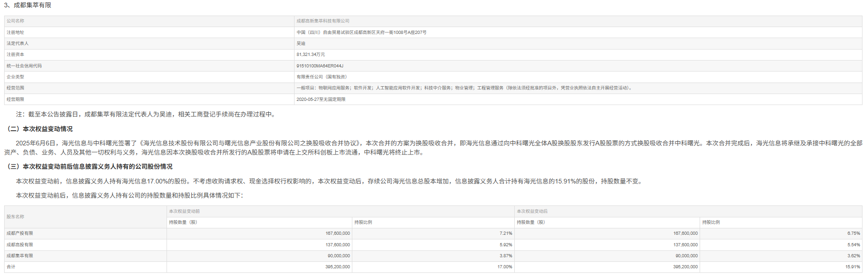Select the "公司名称" label cell
Image resolution: width=868 pixels, height=277 pixels.
[x=149, y=21]
